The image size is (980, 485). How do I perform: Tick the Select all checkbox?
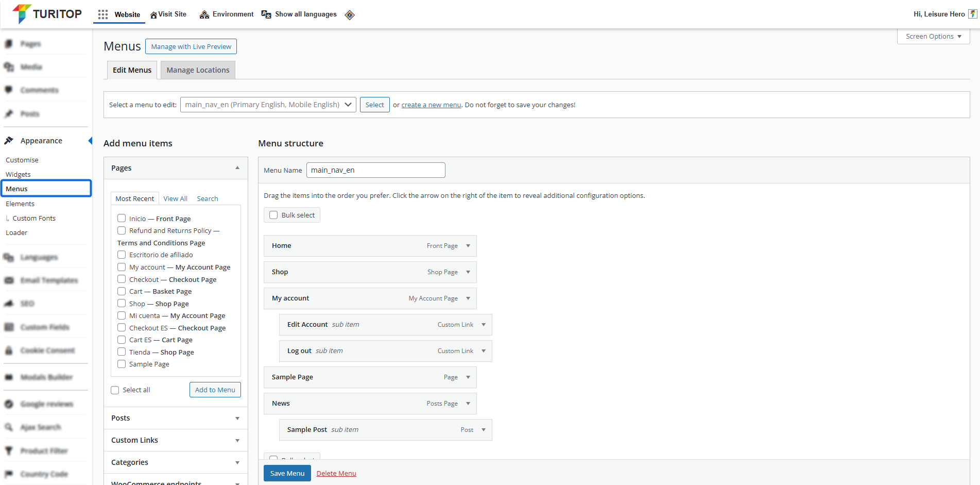115,390
